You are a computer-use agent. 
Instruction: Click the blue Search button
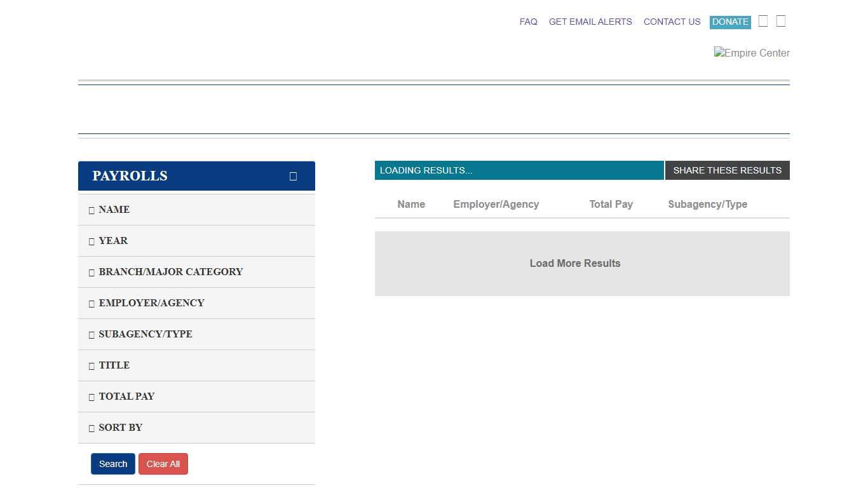click(113, 464)
